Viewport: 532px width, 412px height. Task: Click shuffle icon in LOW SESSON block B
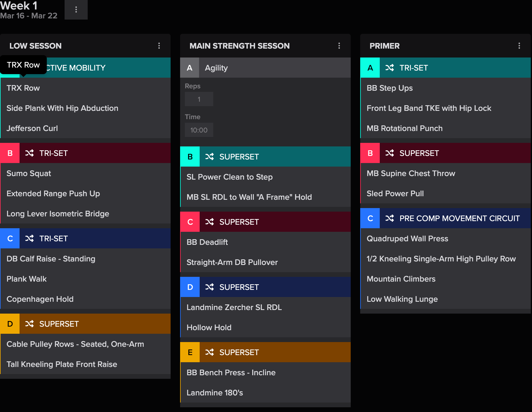pyautogui.click(x=29, y=153)
